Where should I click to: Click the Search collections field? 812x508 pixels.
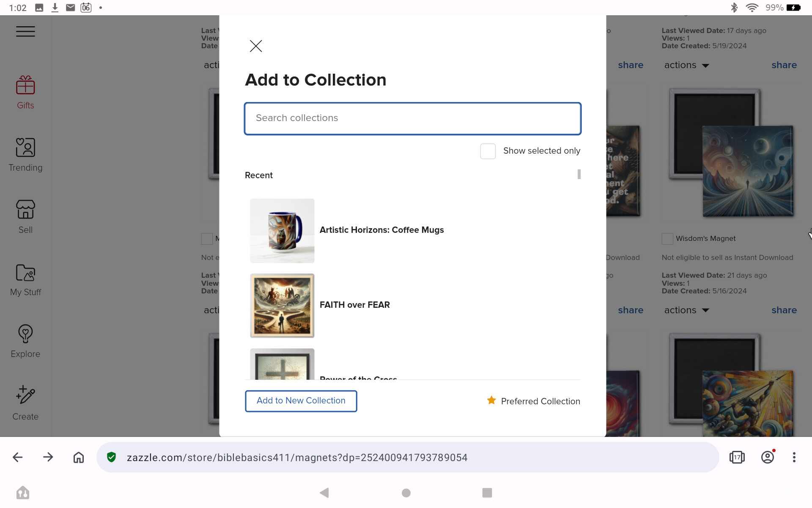pos(412,119)
